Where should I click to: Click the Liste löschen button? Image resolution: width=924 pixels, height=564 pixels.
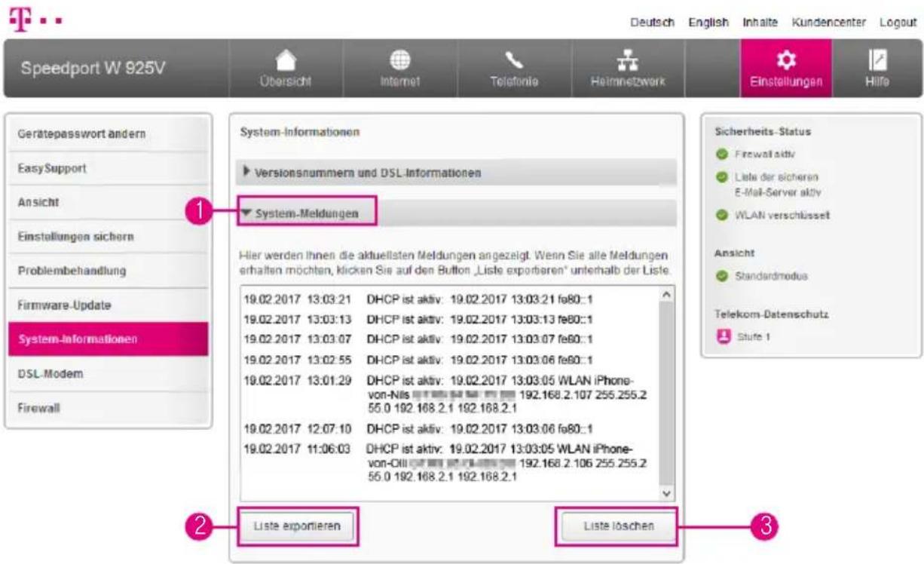pyautogui.click(x=617, y=526)
